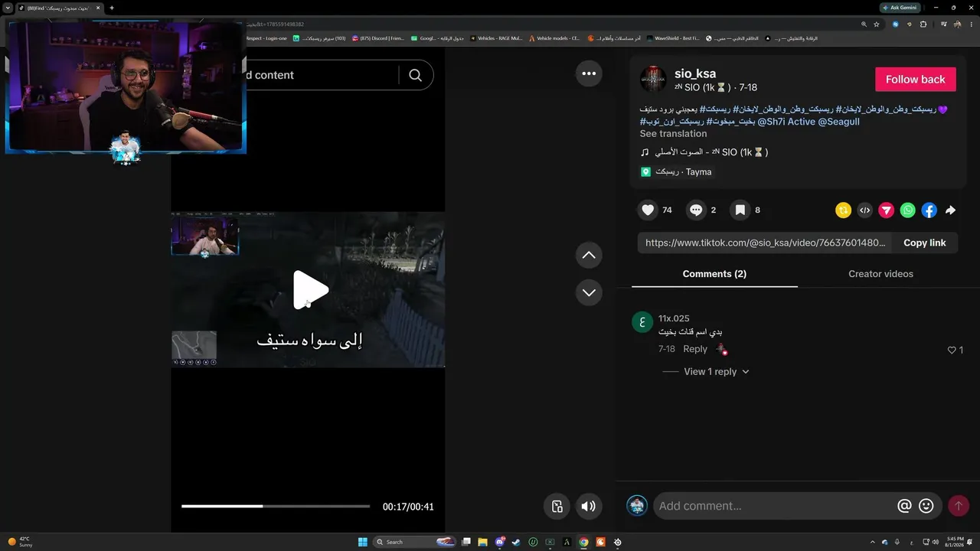Click the Windows taskbar Search box
This screenshot has height=551, width=980.
(416, 542)
